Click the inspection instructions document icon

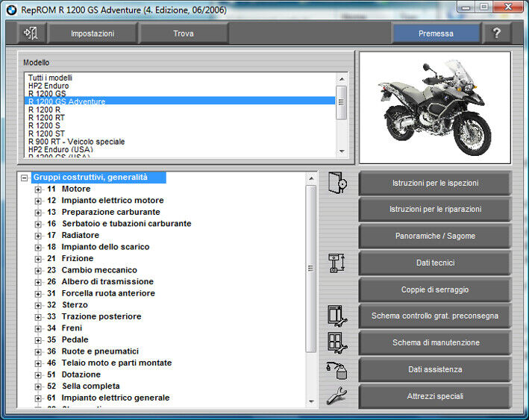click(337, 183)
